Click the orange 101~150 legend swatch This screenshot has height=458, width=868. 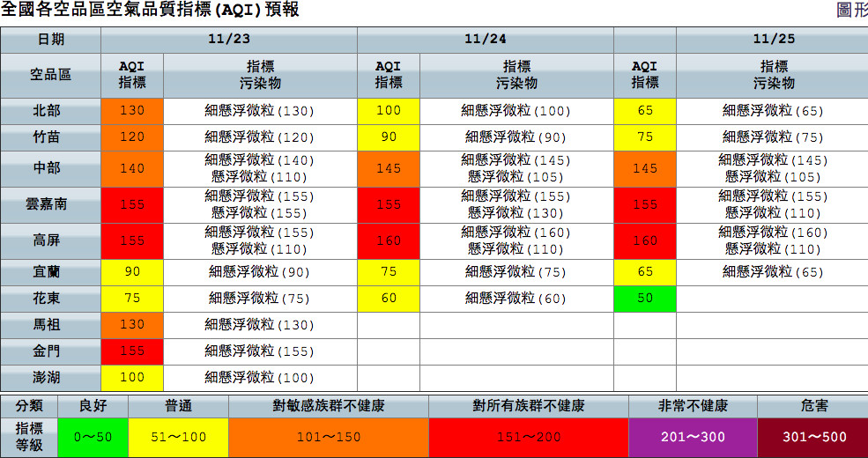[x=328, y=438]
